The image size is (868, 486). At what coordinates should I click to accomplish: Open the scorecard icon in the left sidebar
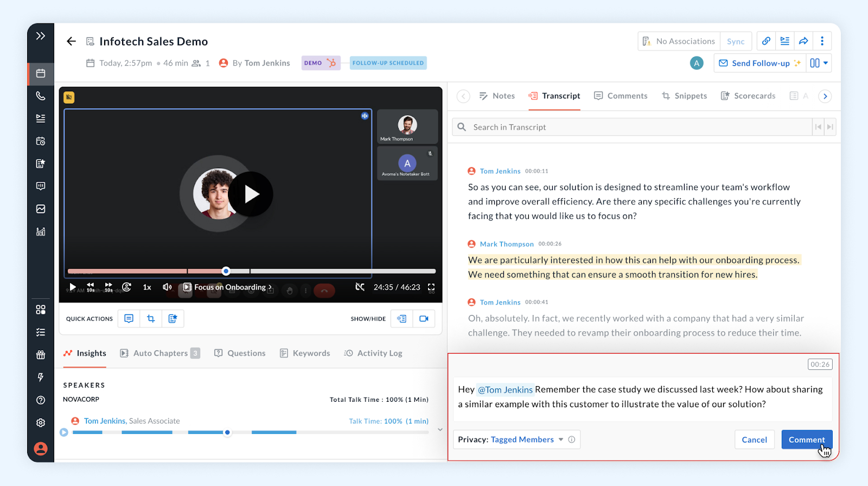[41, 163]
